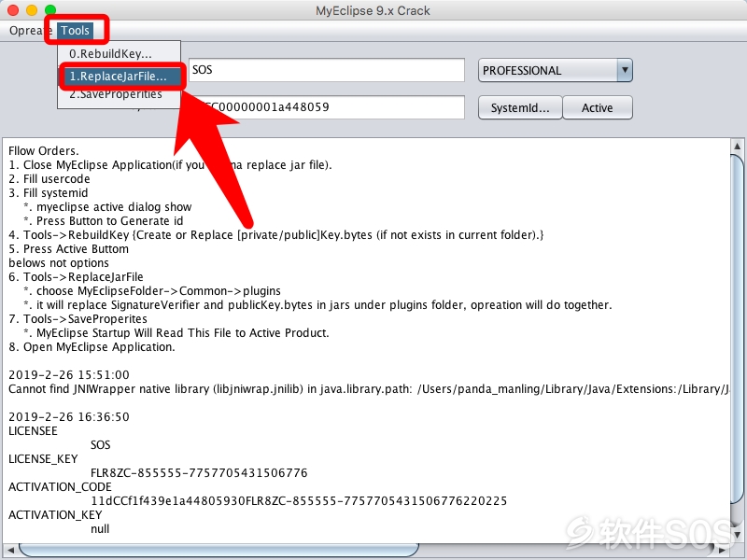
Task: Click '2. Fill usercode' line
Action: (x=49, y=179)
